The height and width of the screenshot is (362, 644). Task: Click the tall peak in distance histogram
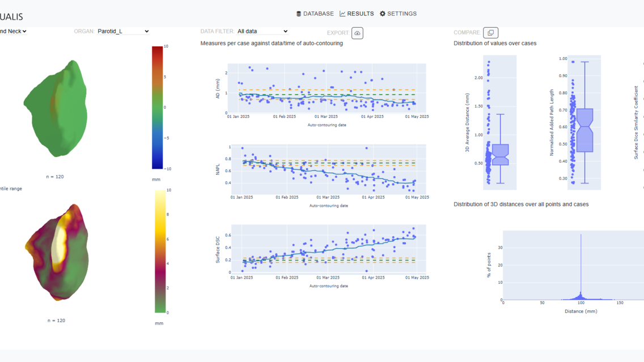(x=581, y=266)
